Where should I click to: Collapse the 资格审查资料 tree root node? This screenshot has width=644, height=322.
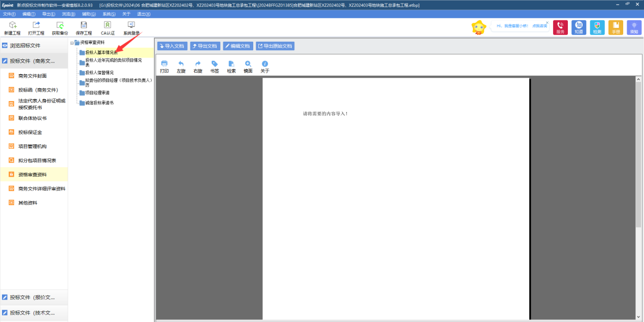pyautogui.click(x=72, y=43)
